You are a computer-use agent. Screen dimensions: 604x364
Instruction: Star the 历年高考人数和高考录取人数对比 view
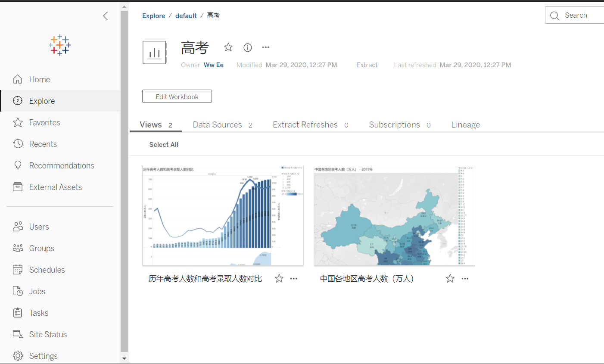click(279, 278)
